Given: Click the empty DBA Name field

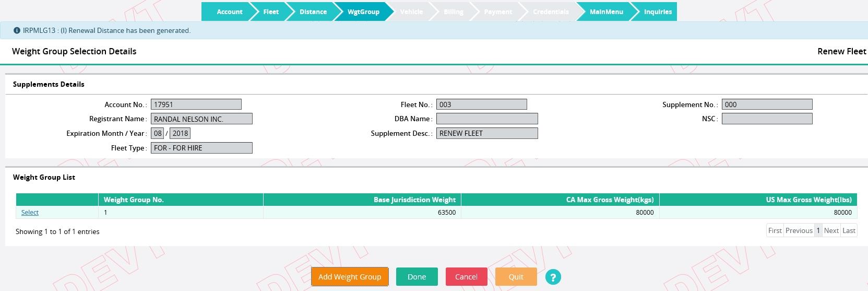Looking at the screenshot, I should [x=487, y=119].
